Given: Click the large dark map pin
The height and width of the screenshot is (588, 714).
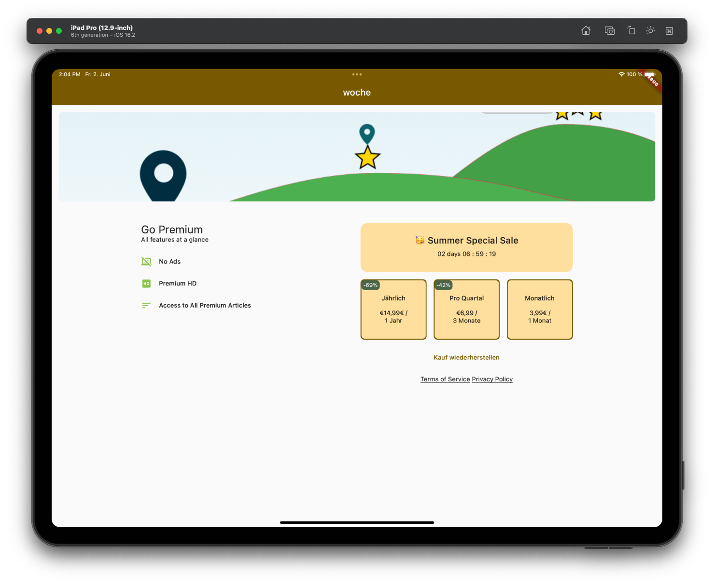Looking at the screenshot, I should (x=163, y=176).
